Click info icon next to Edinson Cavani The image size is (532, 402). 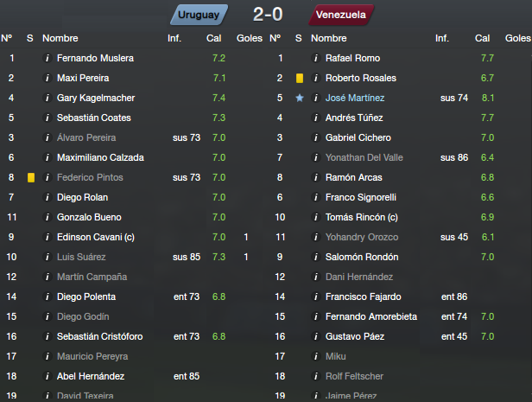pos(47,238)
